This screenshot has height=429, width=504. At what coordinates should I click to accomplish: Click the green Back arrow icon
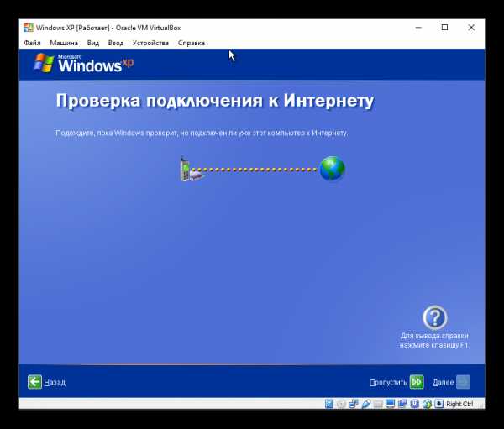point(34,382)
